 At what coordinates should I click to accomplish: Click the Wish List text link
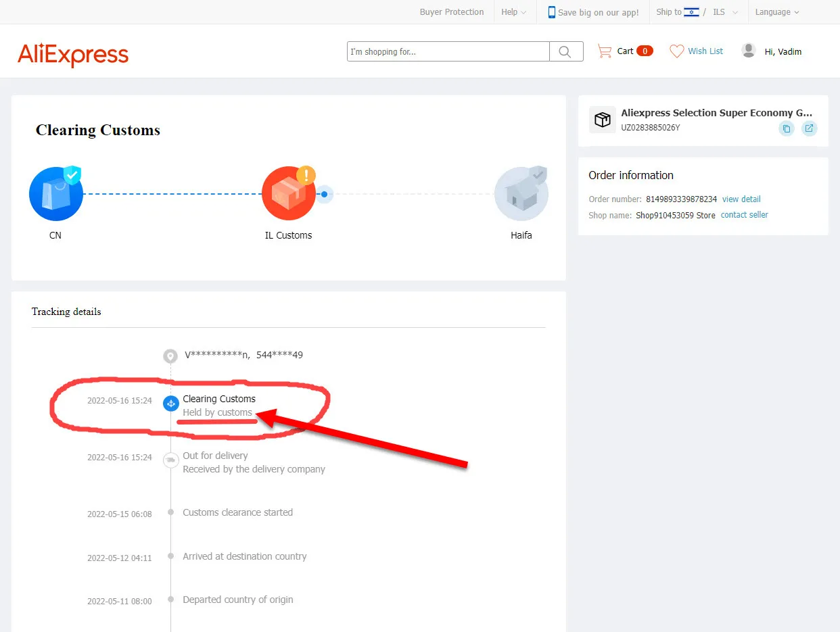tap(705, 51)
